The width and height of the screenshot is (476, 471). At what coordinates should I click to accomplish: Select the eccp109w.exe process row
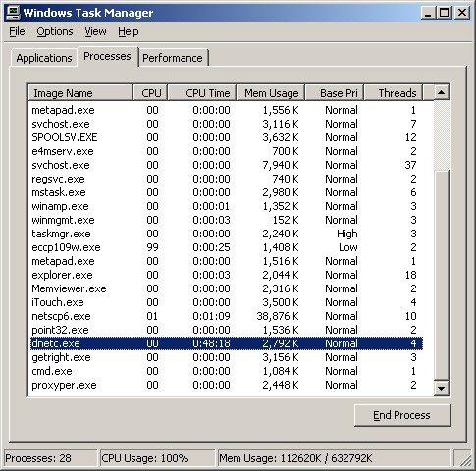tap(227, 247)
